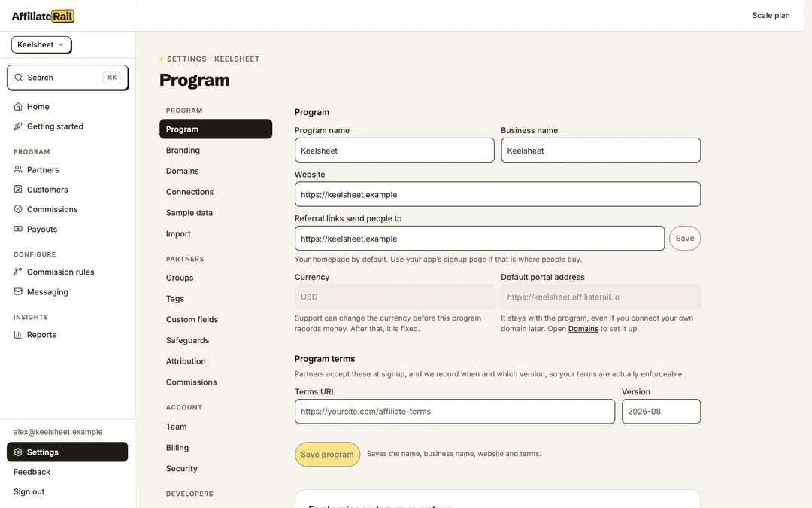This screenshot has width=812, height=508.
Task: Click the search magnifier icon
Action: [x=19, y=78]
